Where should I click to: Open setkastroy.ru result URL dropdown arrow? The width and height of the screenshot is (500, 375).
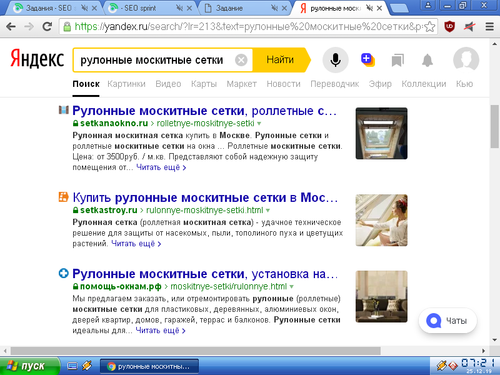pos(268,210)
